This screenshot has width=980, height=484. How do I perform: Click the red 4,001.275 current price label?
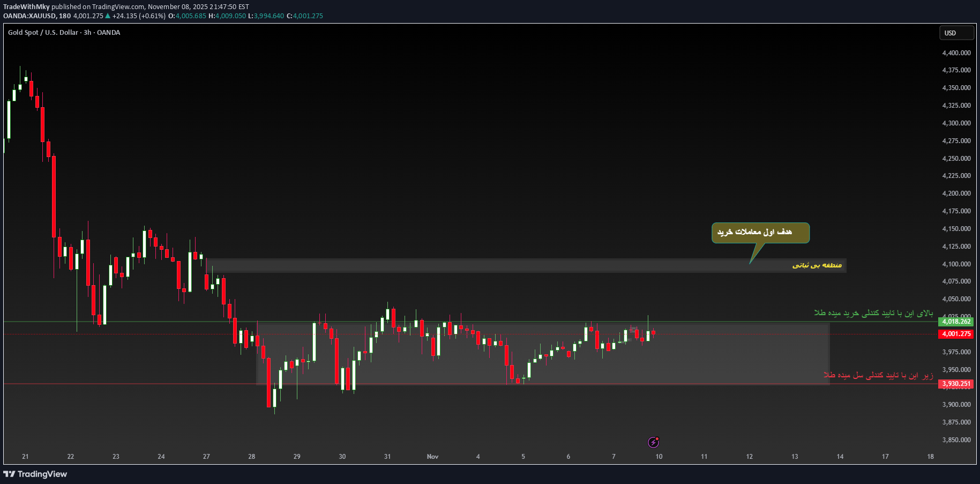pos(956,333)
